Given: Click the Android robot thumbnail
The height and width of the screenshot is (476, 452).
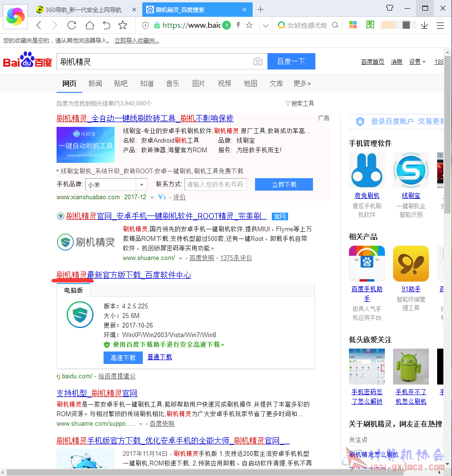Looking at the screenshot, I should [411, 366].
